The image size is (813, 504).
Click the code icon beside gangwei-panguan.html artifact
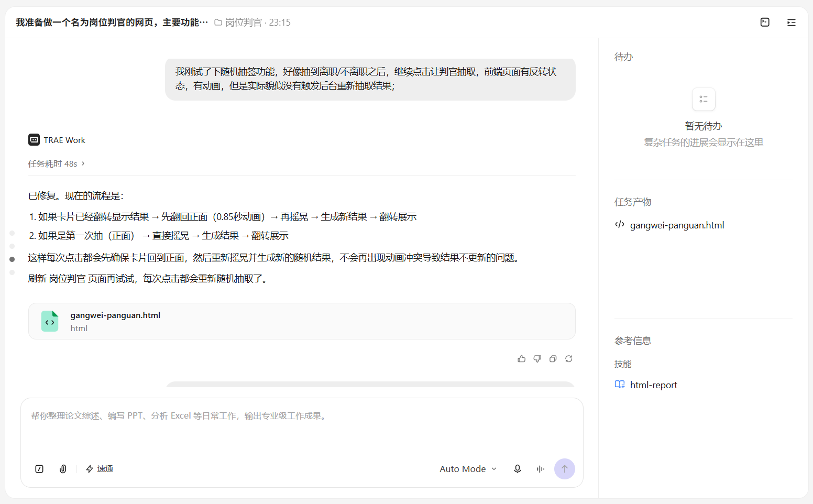[620, 225]
